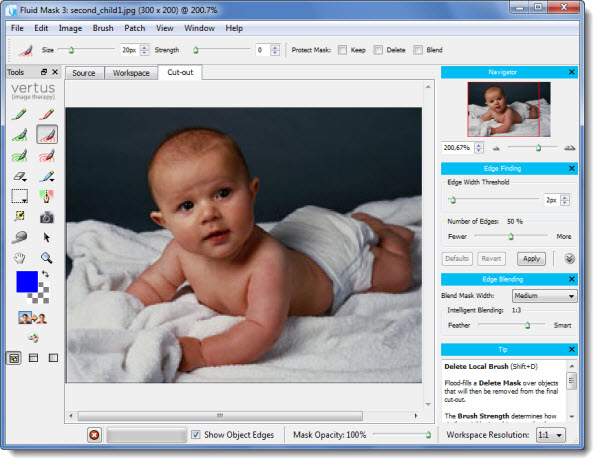Click the Defaults button
The image size is (600, 465).
[x=456, y=258]
